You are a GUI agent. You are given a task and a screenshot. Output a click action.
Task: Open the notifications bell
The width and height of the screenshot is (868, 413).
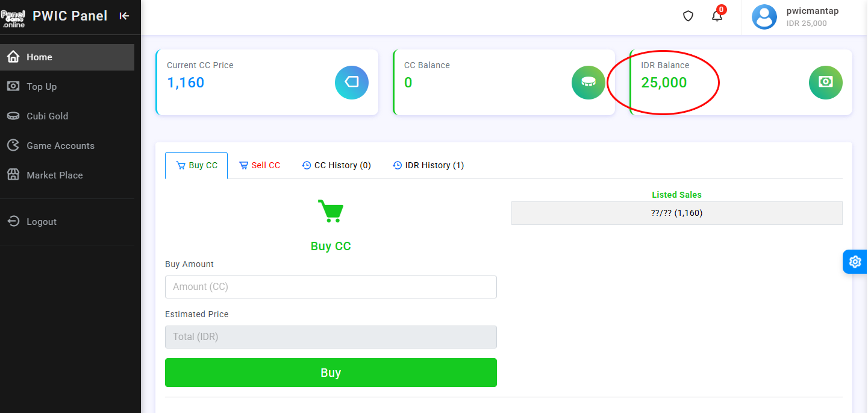click(x=717, y=16)
